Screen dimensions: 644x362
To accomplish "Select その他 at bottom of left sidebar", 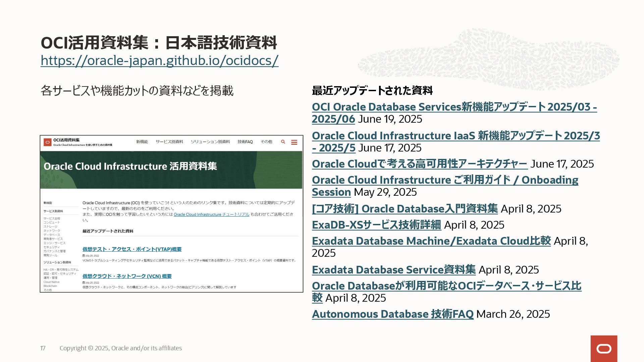I will click(x=48, y=290).
